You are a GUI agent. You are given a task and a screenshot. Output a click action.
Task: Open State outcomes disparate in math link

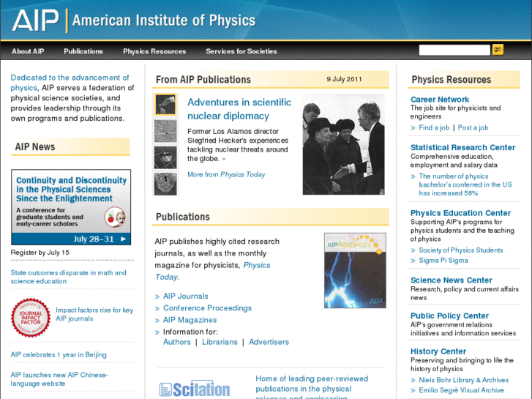click(x=68, y=277)
